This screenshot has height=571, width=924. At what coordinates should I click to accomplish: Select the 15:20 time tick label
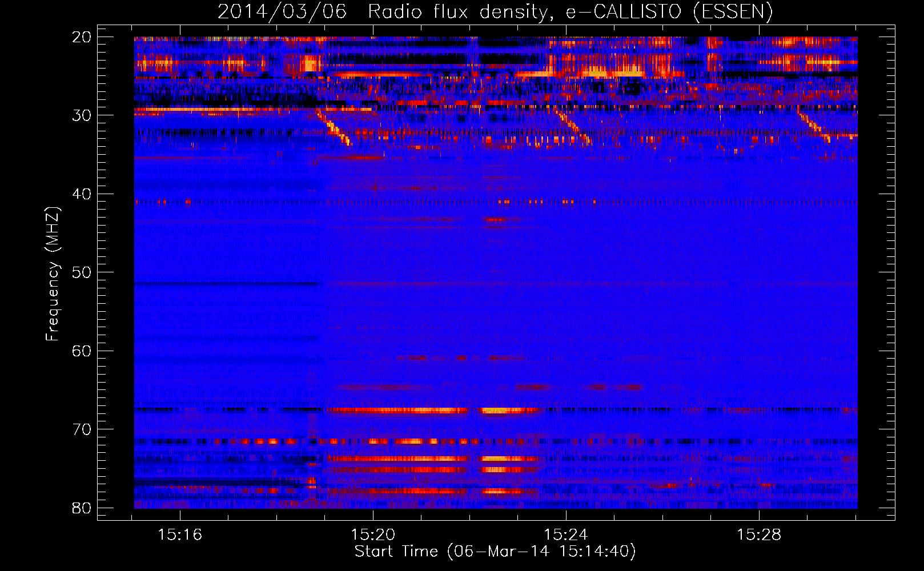[x=373, y=535]
